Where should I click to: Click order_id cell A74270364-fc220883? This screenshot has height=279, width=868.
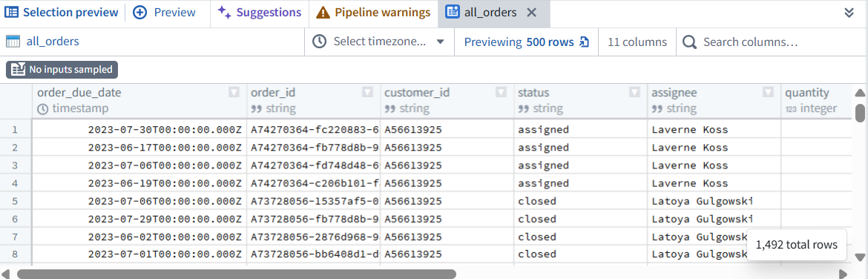click(313, 130)
